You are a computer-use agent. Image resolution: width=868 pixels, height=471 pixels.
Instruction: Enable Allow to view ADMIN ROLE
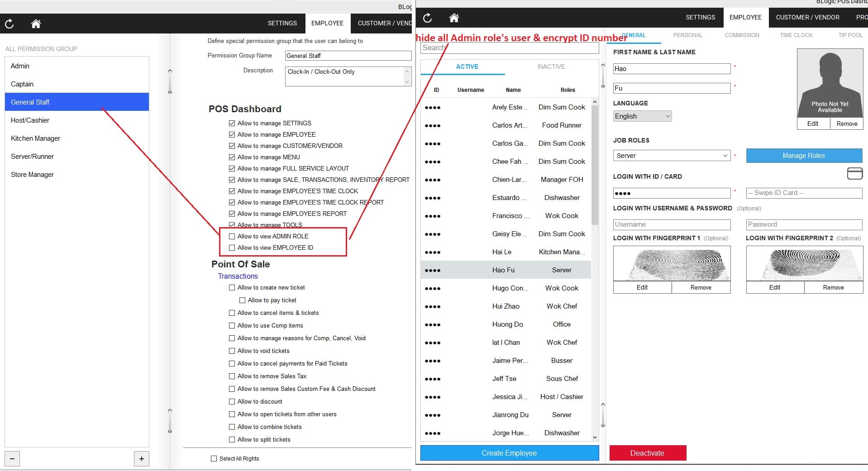click(x=232, y=236)
